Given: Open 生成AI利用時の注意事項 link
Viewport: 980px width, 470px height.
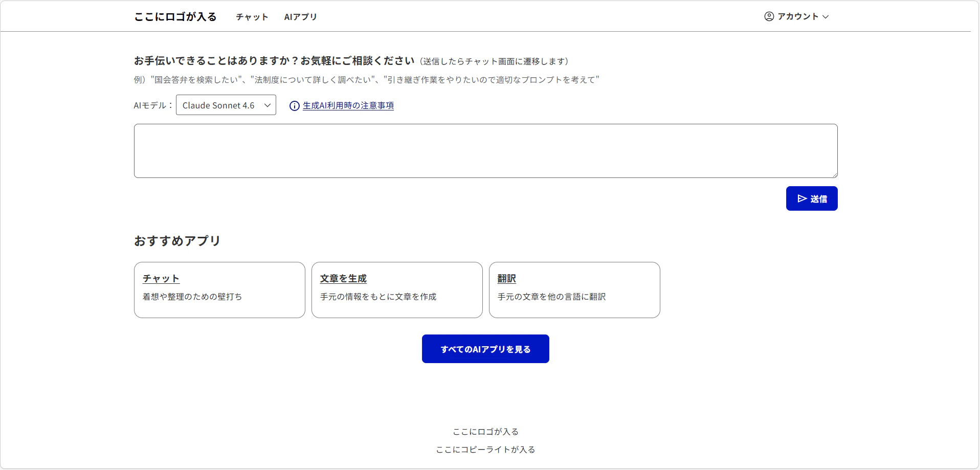Looking at the screenshot, I should [x=348, y=105].
